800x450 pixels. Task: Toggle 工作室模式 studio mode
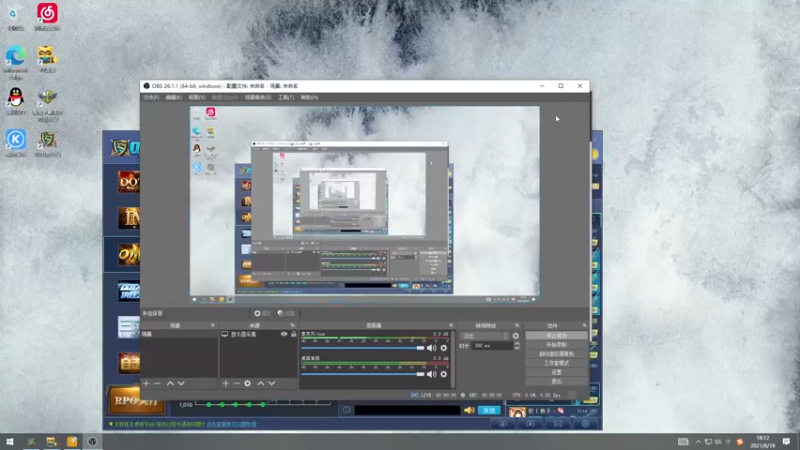click(x=556, y=363)
